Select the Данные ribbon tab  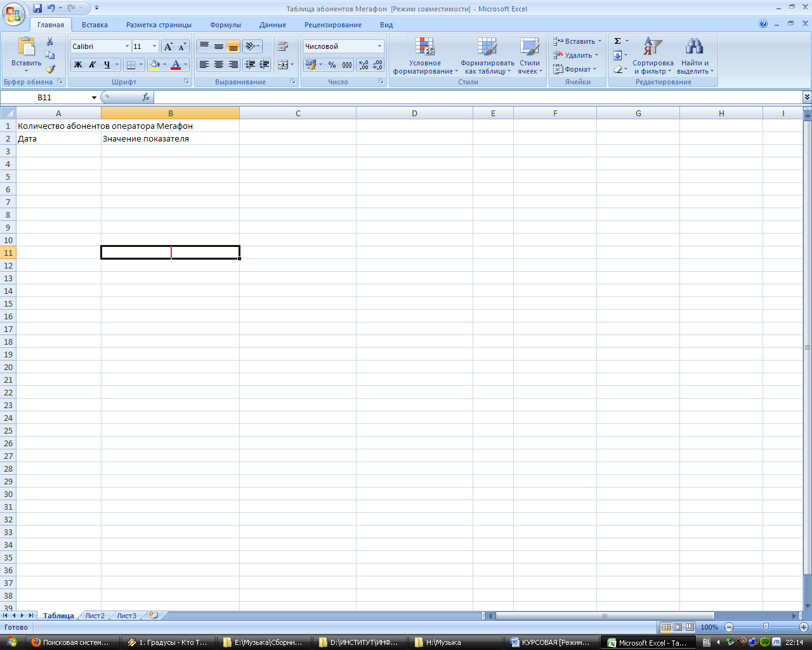(x=273, y=25)
